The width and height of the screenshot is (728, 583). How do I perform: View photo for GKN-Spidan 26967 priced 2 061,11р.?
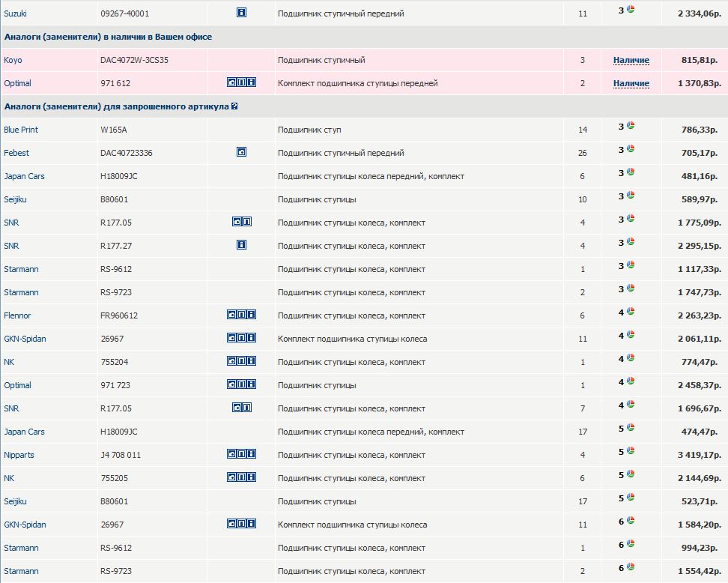231,338
